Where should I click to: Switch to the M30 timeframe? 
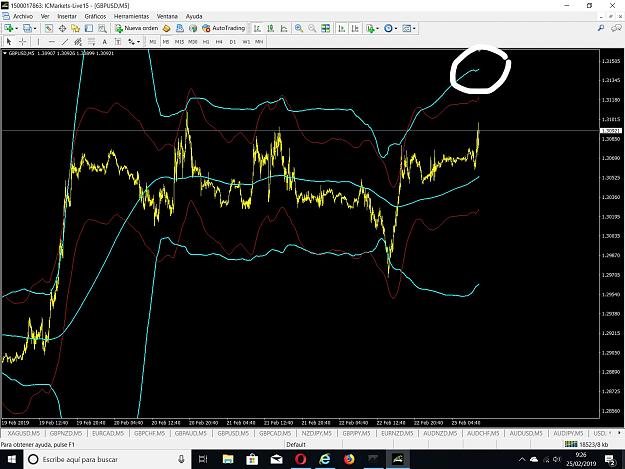pos(193,41)
